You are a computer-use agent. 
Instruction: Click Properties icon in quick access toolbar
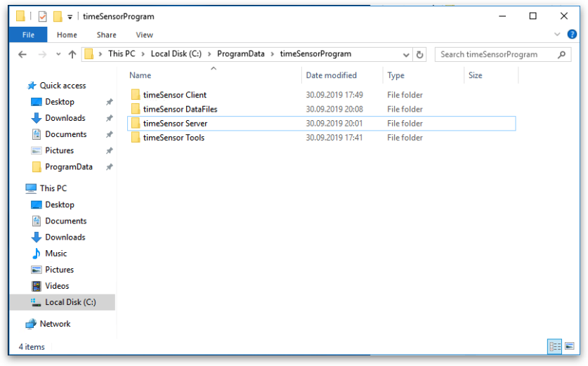[x=43, y=16]
